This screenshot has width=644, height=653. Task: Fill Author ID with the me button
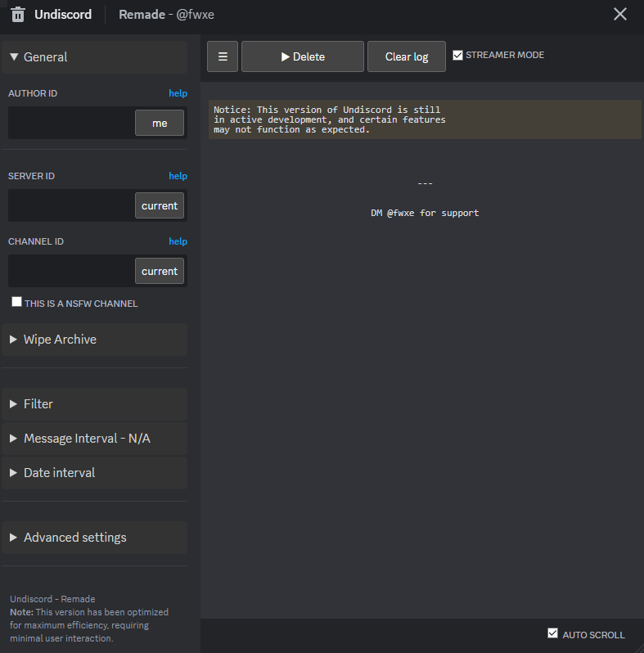159,123
